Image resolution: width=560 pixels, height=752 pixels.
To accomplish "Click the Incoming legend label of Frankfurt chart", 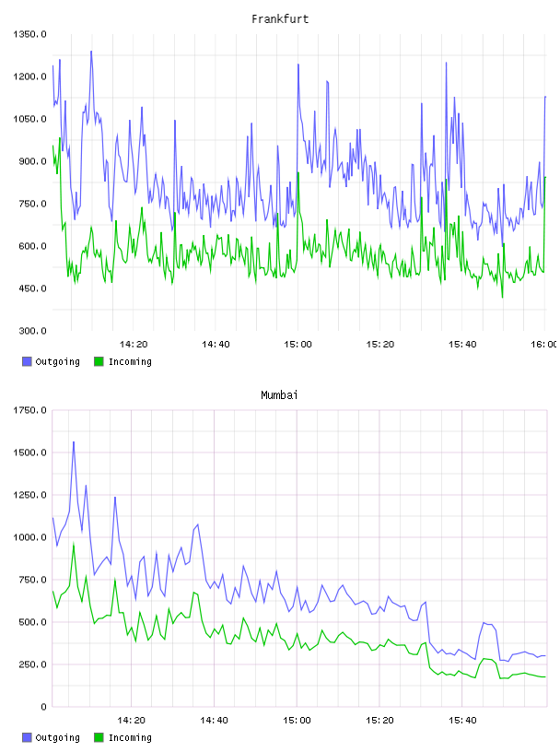I will tap(130, 362).
